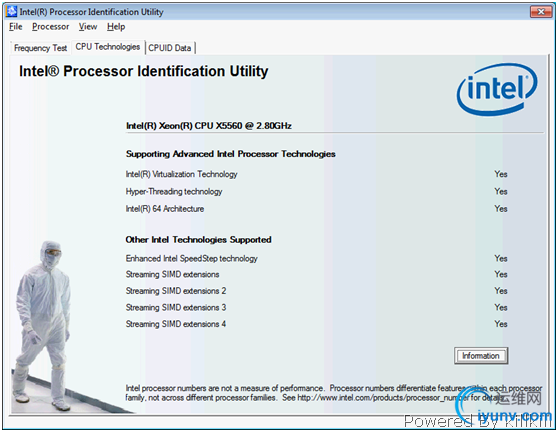Click the Intel logo

pyautogui.click(x=497, y=89)
